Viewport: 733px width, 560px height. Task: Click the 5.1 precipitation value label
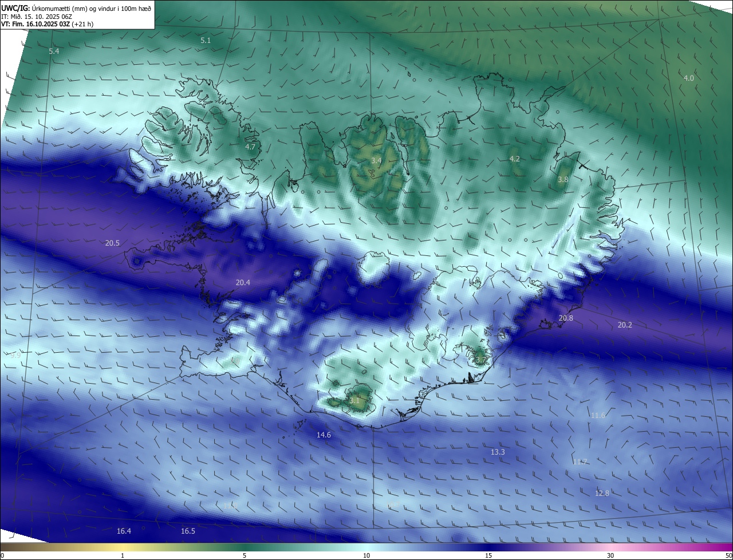pos(206,40)
